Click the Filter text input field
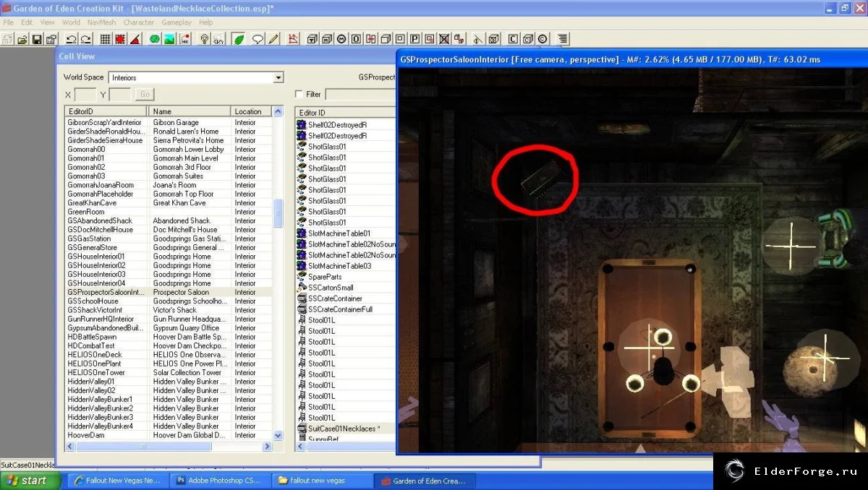This screenshot has width=868, height=490. coord(360,94)
